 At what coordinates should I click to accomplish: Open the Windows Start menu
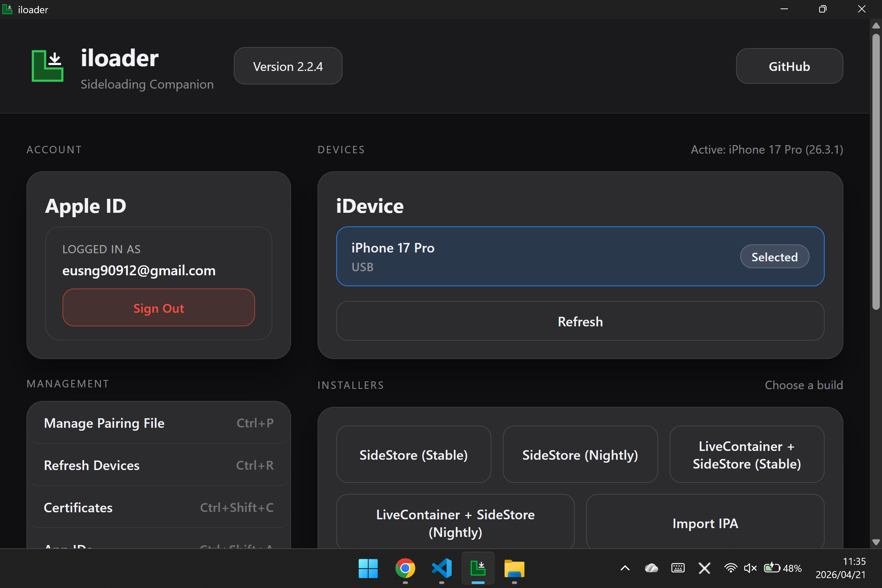[368, 569]
